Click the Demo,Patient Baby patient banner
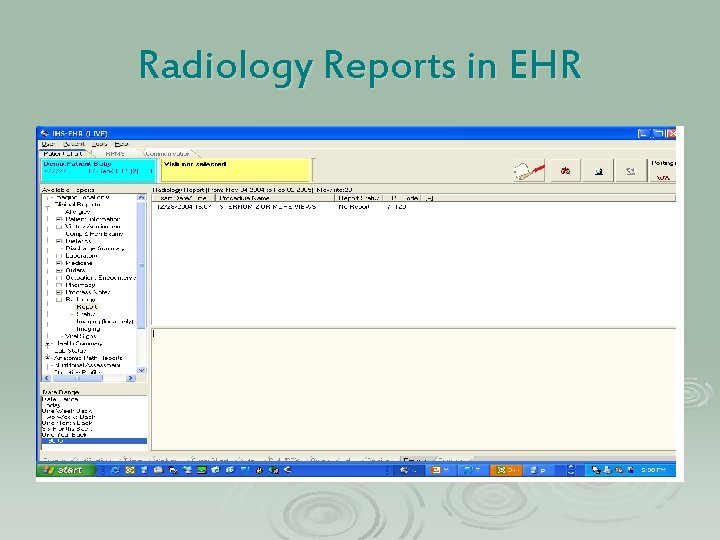The image size is (720, 540). [x=98, y=170]
